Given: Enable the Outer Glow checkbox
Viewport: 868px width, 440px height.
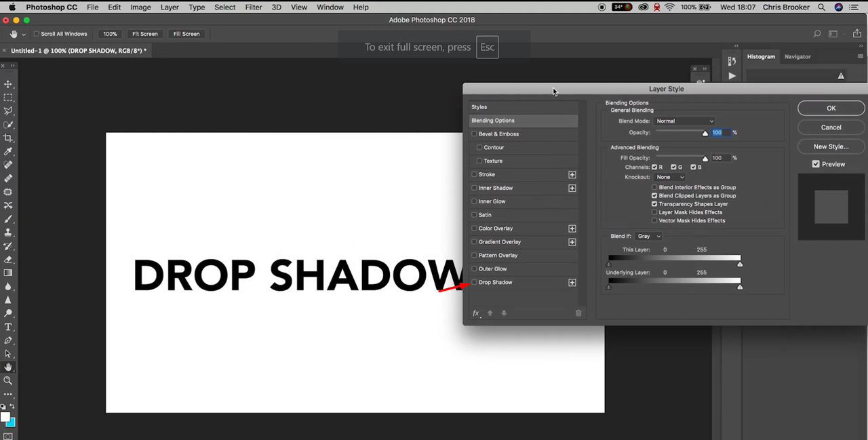Looking at the screenshot, I should [474, 268].
